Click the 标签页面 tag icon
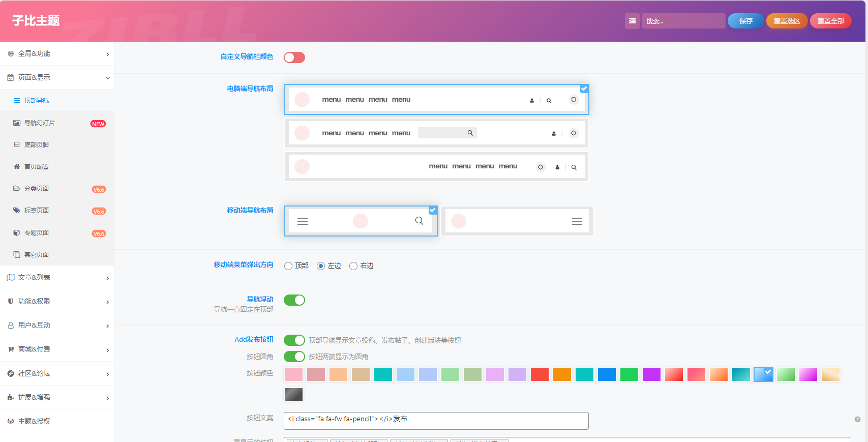Image resolution: width=868 pixels, height=442 pixels. [17, 211]
